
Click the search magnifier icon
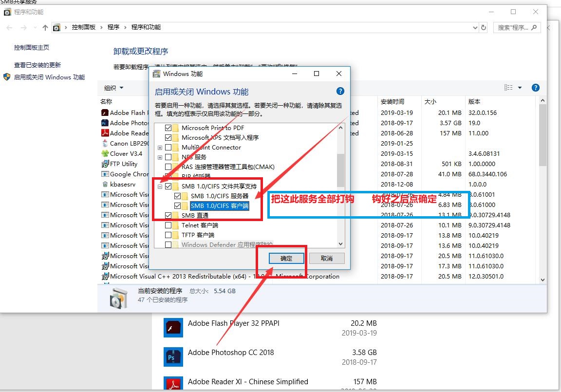534,28
